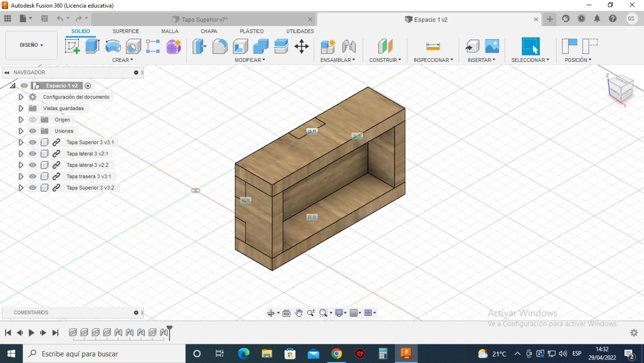Viewport: 644px width, 363px height.
Task: Click the Job Status clock icon
Action: (x=582, y=19)
